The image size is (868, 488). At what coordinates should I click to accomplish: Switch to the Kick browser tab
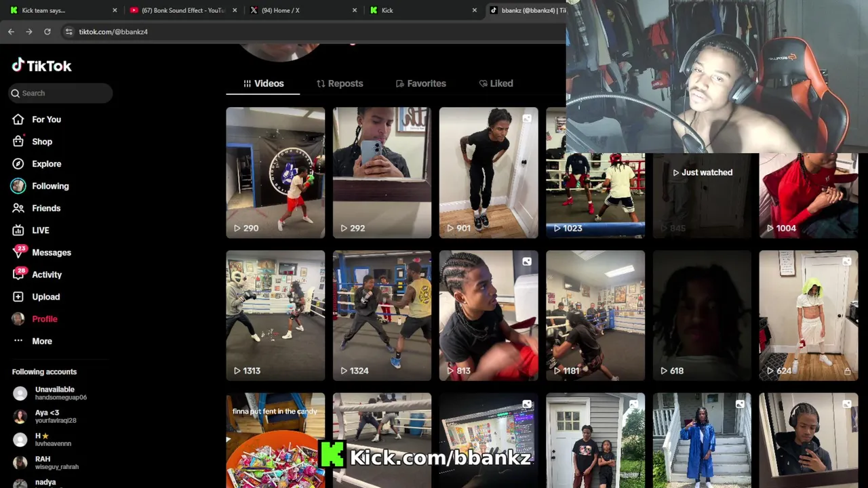pos(423,10)
